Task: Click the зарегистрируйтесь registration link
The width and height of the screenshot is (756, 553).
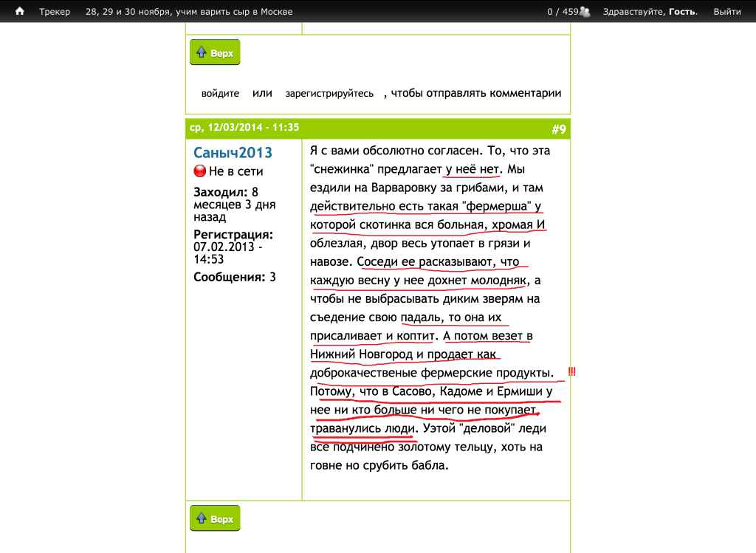Action: (x=329, y=94)
